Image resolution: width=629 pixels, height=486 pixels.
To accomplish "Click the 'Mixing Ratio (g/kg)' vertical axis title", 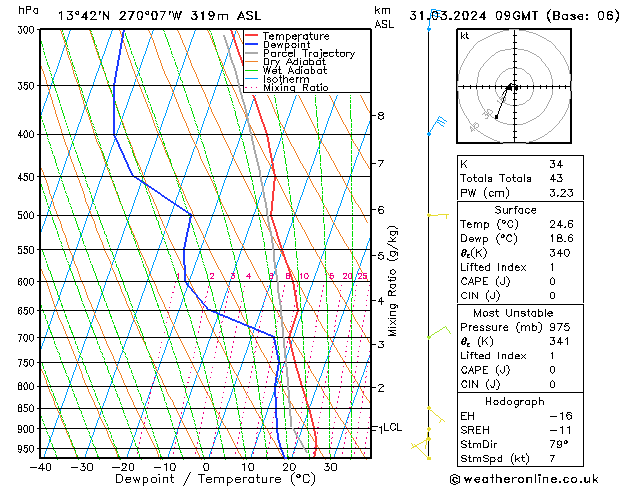I will point(392,281).
